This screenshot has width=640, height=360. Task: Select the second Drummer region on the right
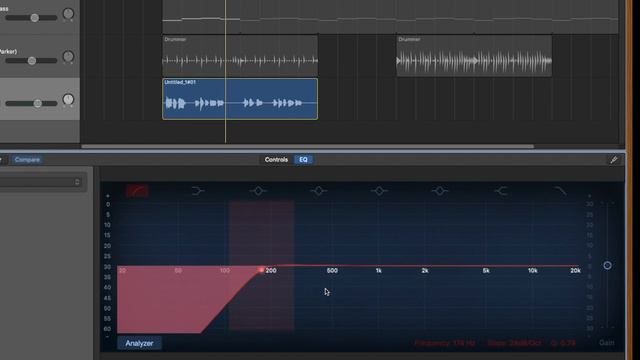point(474,56)
